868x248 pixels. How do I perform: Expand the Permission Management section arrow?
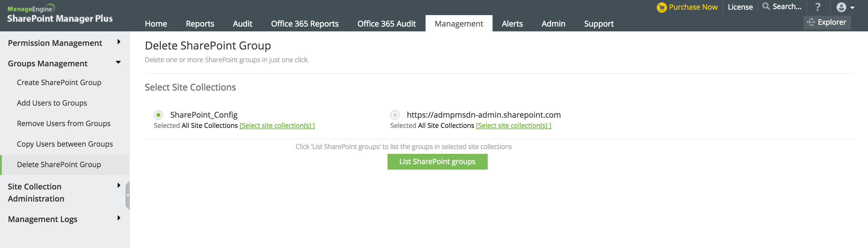click(x=119, y=42)
